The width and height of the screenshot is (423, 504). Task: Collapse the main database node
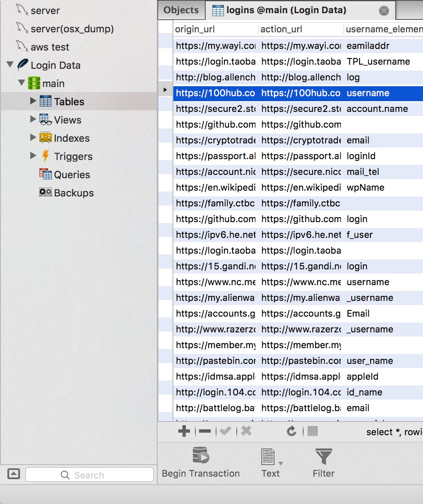22,83
